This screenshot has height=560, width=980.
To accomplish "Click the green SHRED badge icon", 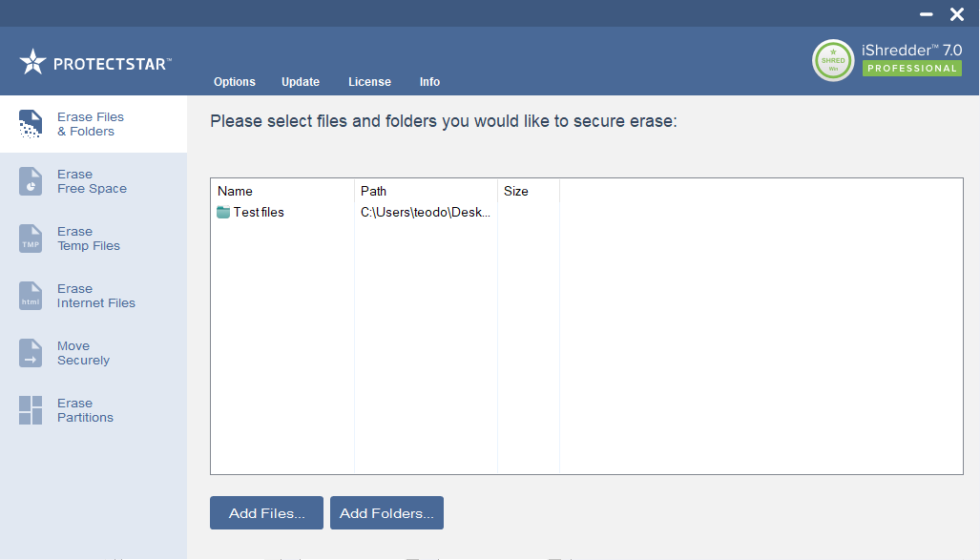I will click(833, 60).
